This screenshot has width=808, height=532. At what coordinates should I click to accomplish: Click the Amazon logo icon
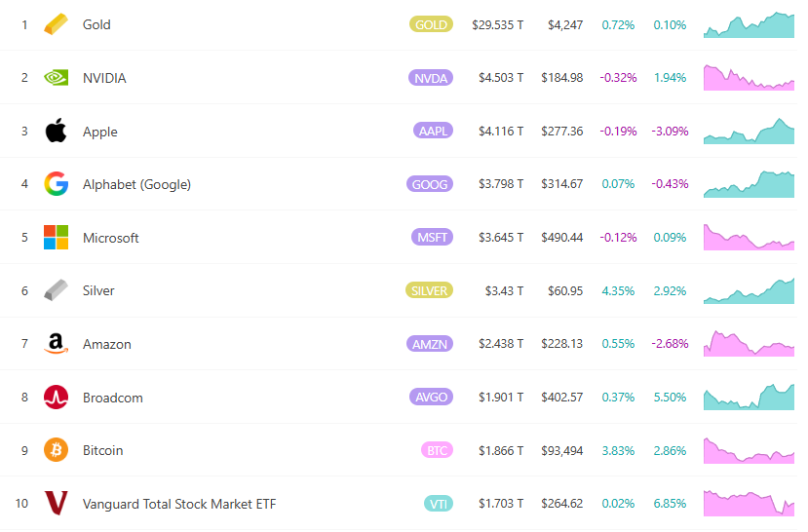tap(57, 344)
